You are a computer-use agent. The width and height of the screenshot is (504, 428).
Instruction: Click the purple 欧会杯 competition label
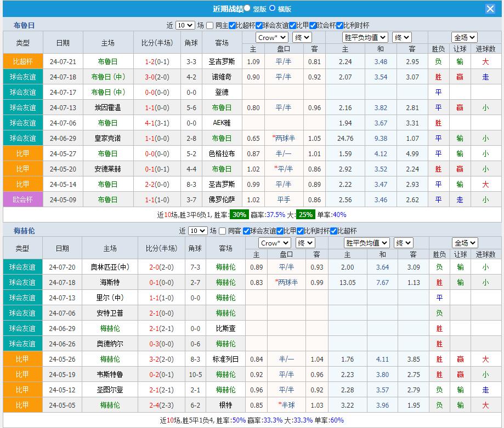click(x=22, y=199)
